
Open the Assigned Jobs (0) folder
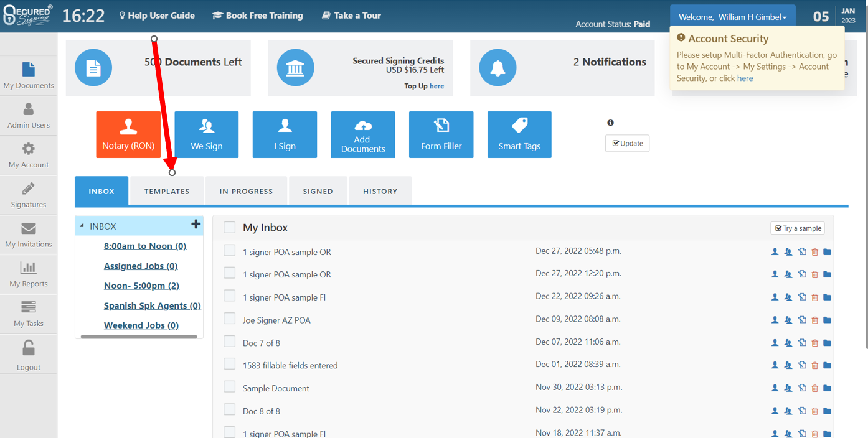pyautogui.click(x=141, y=266)
